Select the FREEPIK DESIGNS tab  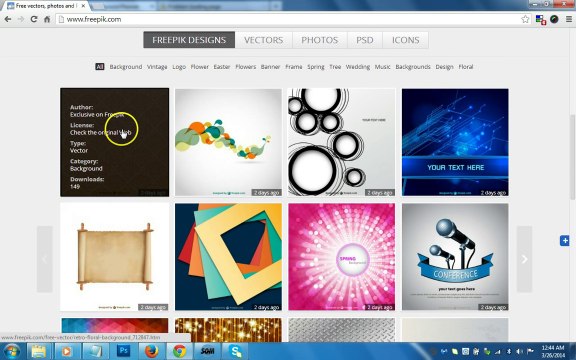pos(189,40)
